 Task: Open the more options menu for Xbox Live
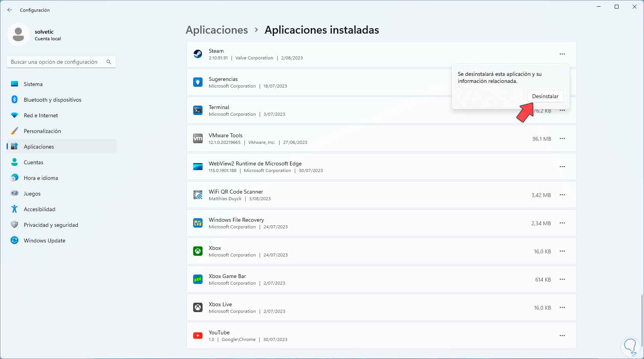pyautogui.click(x=562, y=307)
